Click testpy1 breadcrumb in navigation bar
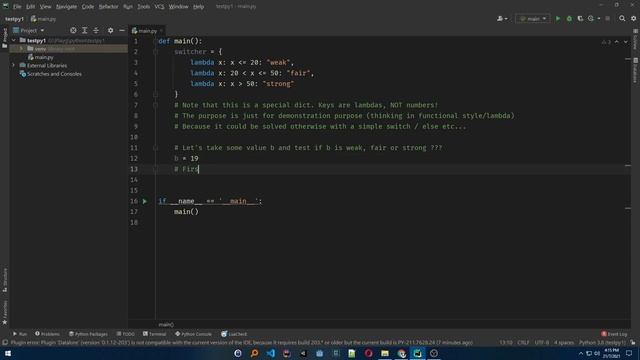Screen dimensions: 640x360 pos(14,19)
